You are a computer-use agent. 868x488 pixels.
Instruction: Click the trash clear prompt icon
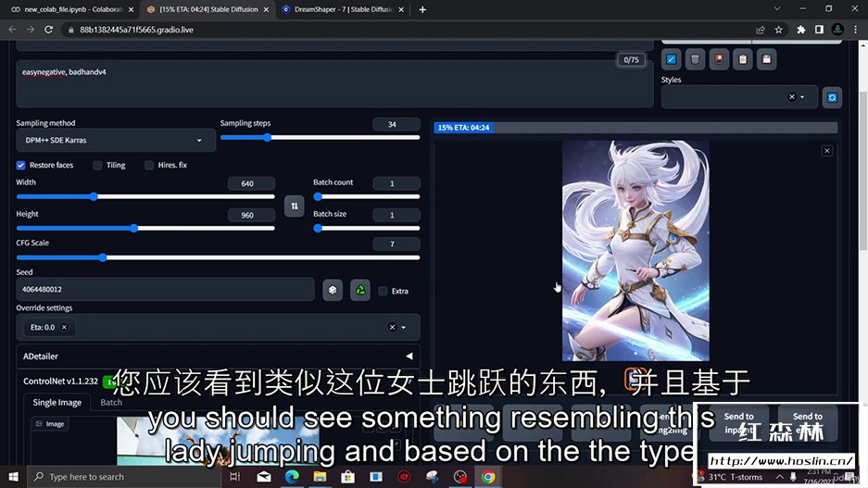click(695, 59)
